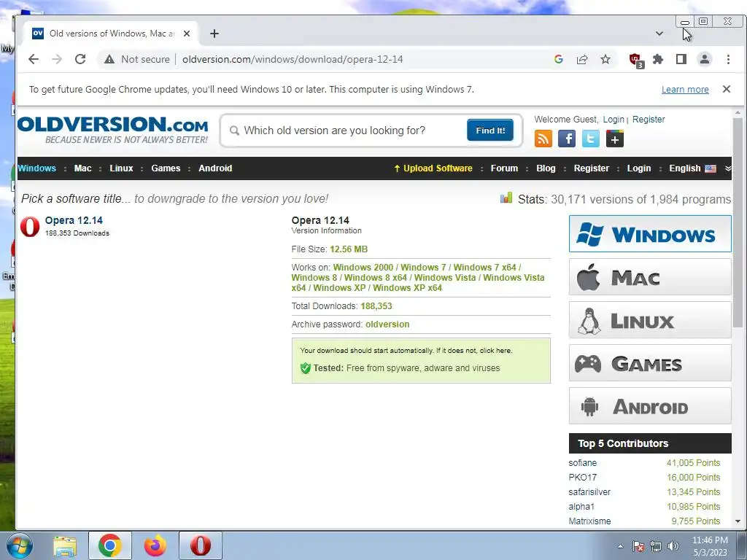The image size is (747, 560).
Task: Choose the large WINDOWS platform button
Action: click(650, 234)
